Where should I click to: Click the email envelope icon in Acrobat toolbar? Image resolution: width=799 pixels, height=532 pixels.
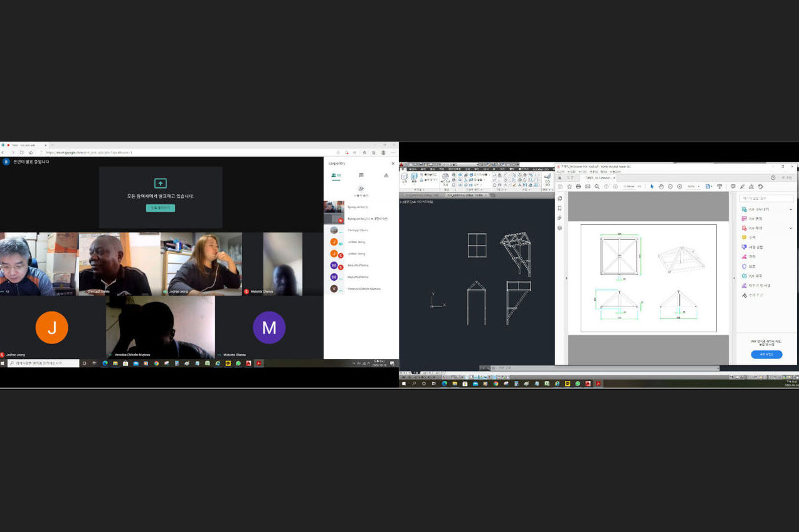click(x=588, y=187)
